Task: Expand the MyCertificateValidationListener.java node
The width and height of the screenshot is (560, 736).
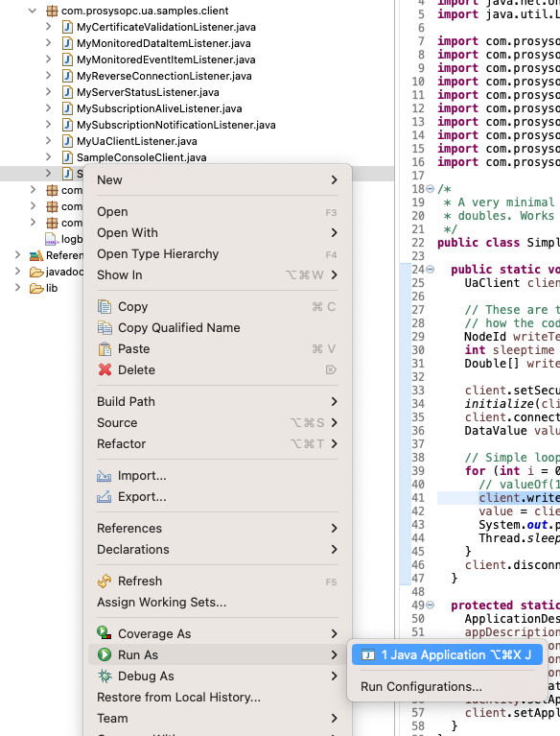Action: tap(48, 26)
